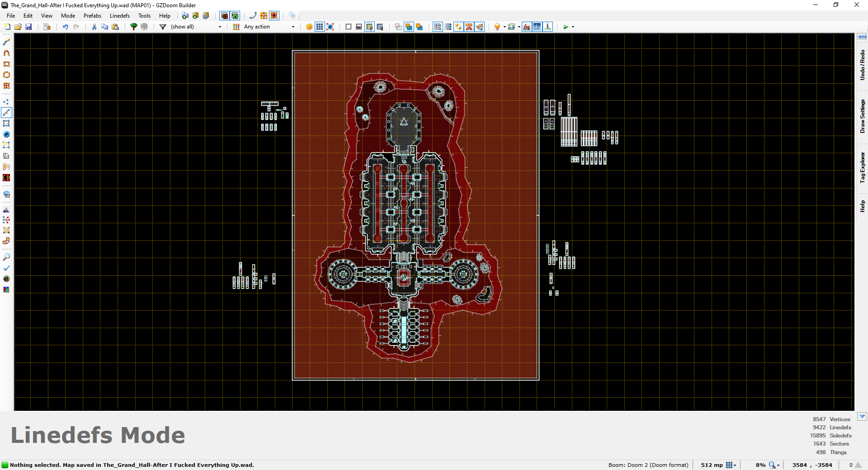The image size is (868, 470).
Task: Click the '512 mp' grid size label
Action: 712,465
